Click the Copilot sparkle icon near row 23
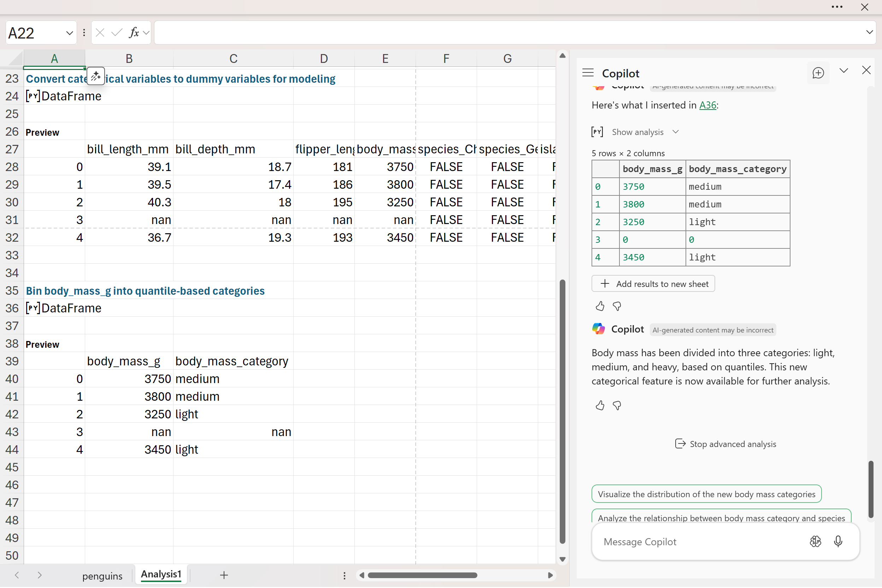882x588 pixels. tap(96, 76)
